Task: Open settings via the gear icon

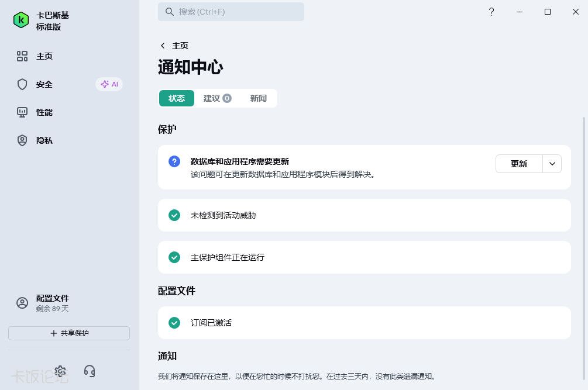Action: click(x=60, y=371)
